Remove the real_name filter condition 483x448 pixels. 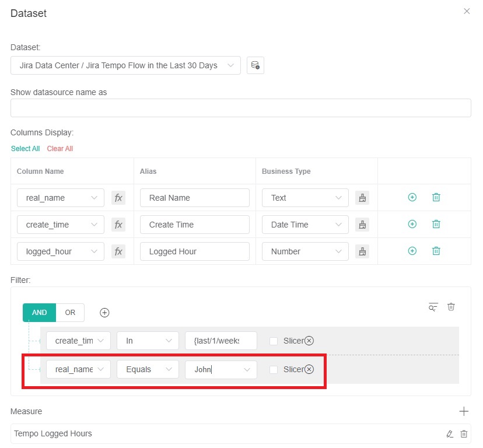[x=309, y=369]
